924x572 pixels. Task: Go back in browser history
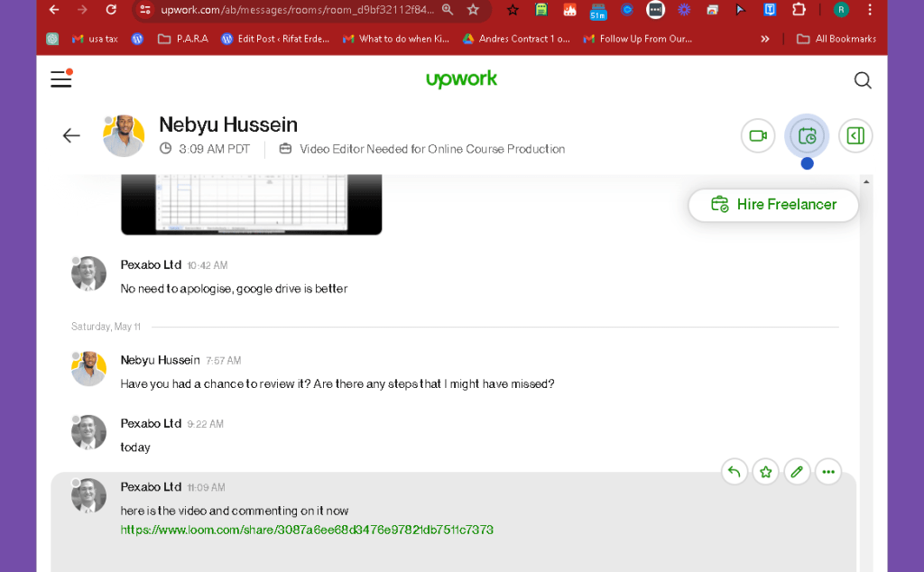click(54, 9)
